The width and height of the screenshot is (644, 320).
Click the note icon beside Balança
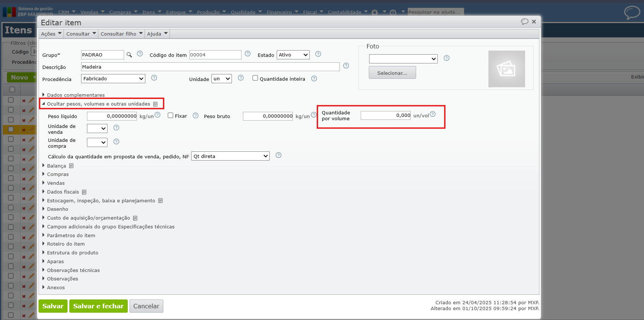[71, 166]
